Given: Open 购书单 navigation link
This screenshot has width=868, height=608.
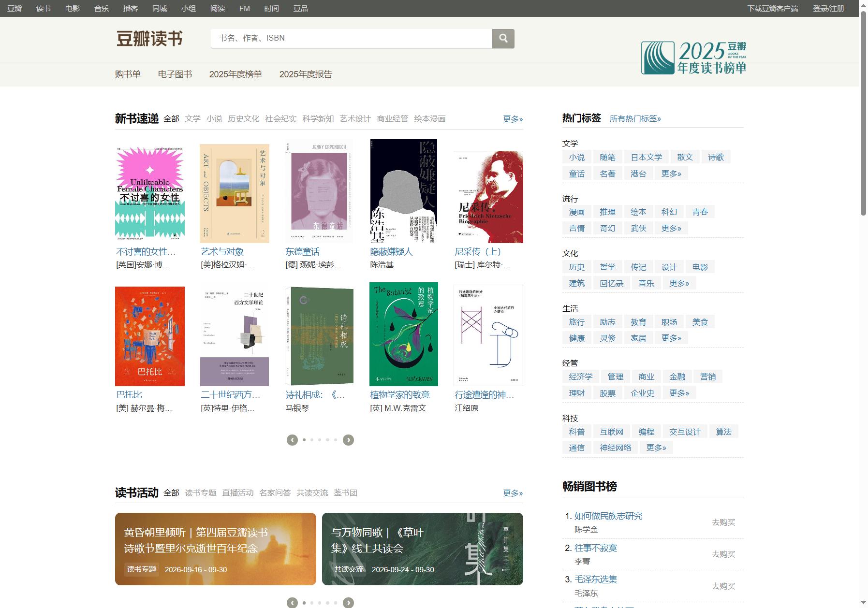Looking at the screenshot, I should click(x=128, y=74).
